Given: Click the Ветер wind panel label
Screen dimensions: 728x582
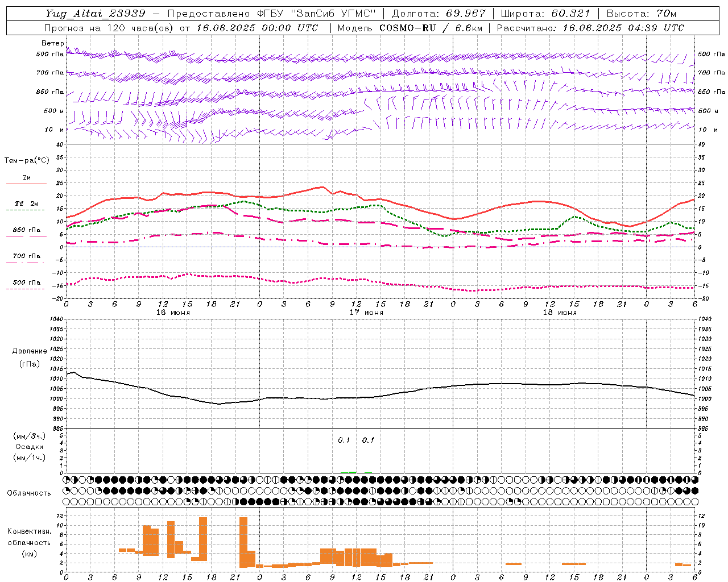Looking at the screenshot, I should point(52,43).
